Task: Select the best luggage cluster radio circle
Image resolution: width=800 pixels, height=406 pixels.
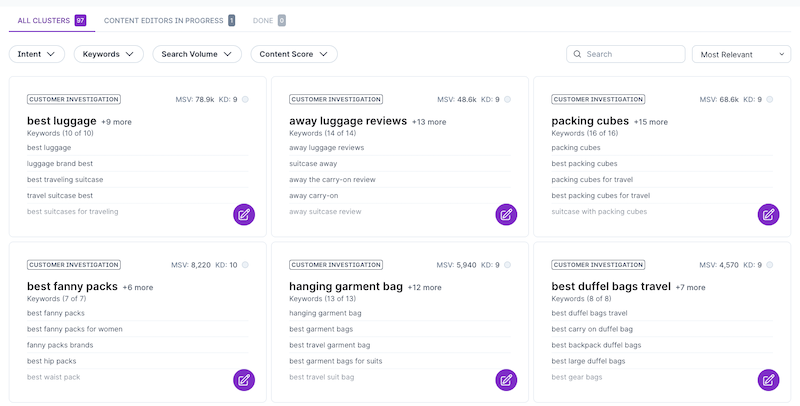Action: pos(245,99)
